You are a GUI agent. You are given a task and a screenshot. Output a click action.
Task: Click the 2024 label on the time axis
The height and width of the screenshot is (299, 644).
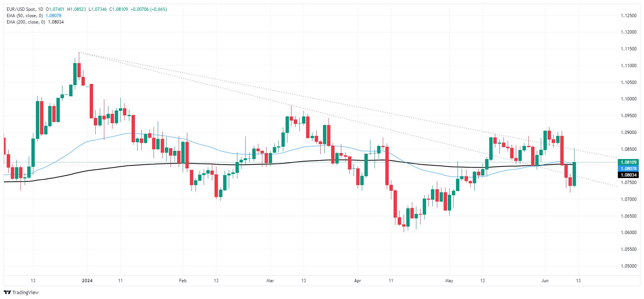click(x=87, y=281)
